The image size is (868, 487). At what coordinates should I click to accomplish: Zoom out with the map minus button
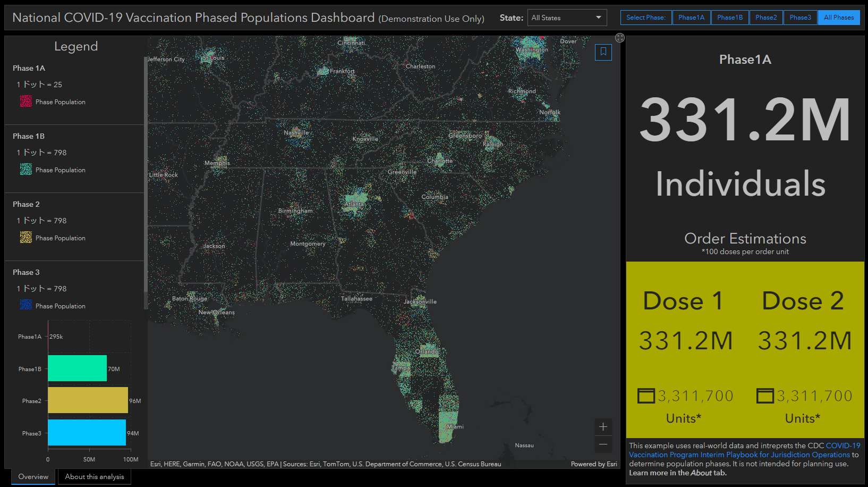[x=603, y=444]
